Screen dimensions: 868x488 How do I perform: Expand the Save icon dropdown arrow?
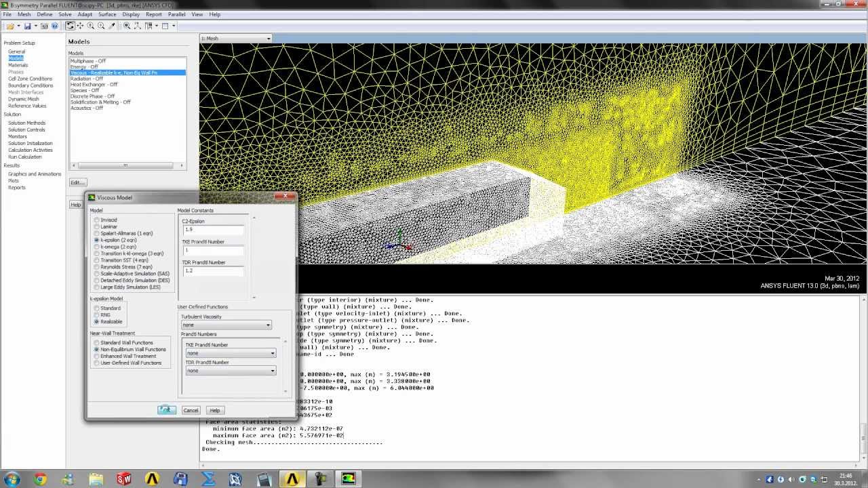tap(35, 26)
